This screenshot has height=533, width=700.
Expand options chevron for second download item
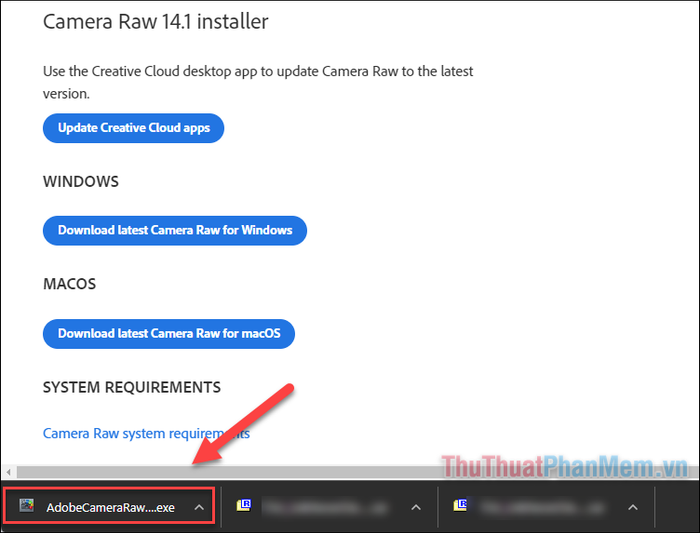[x=416, y=507]
